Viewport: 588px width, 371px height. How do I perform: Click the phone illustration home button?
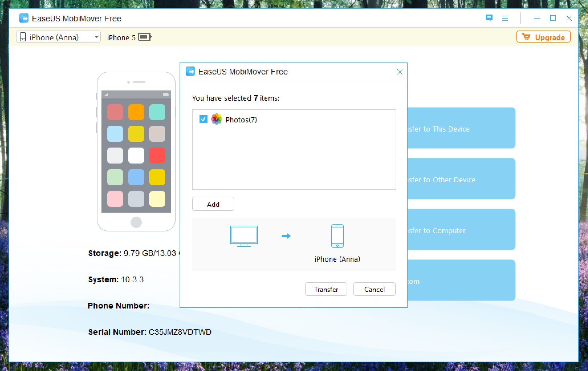136,222
